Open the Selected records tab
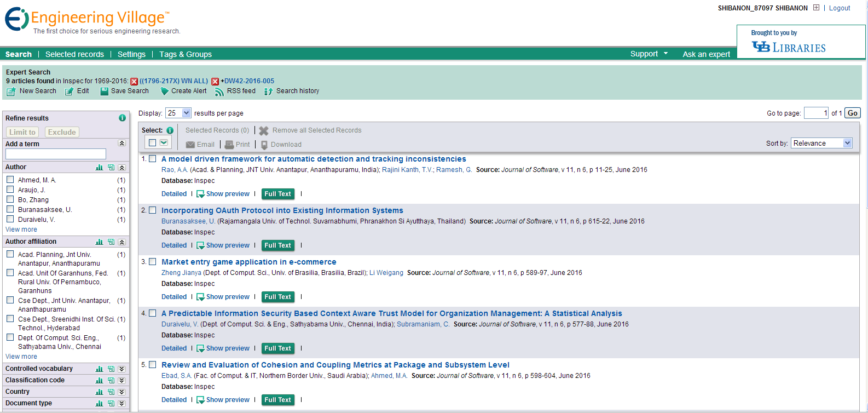Image resolution: width=868 pixels, height=413 pixels. point(74,54)
